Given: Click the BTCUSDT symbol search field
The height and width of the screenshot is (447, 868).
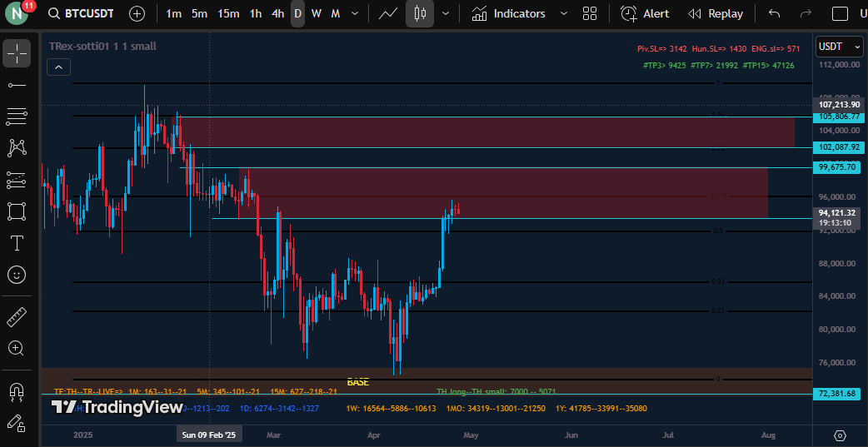Looking at the screenshot, I should 91,14.
